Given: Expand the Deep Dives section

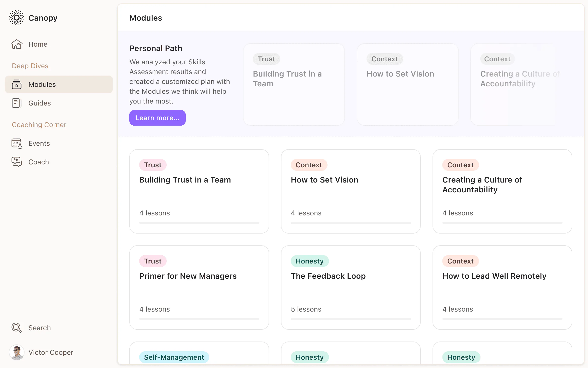Looking at the screenshot, I should pyautogui.click(x=30, y=66).
